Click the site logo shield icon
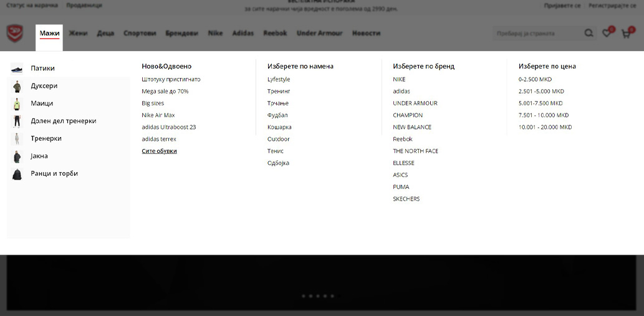 pyautogui.click(x=15, y=33)
